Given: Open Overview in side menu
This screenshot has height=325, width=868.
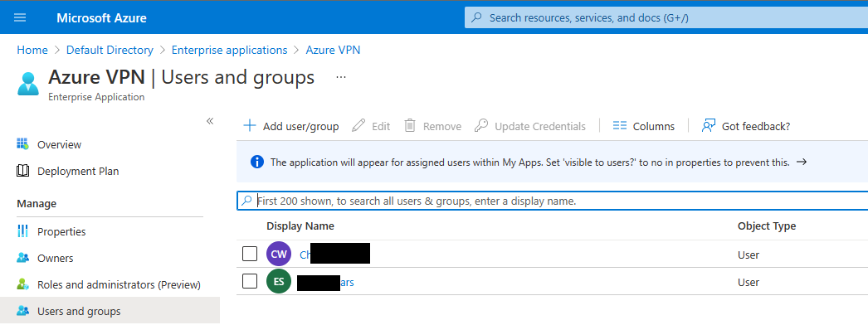Looking at the screenshot, I should 59,145.
